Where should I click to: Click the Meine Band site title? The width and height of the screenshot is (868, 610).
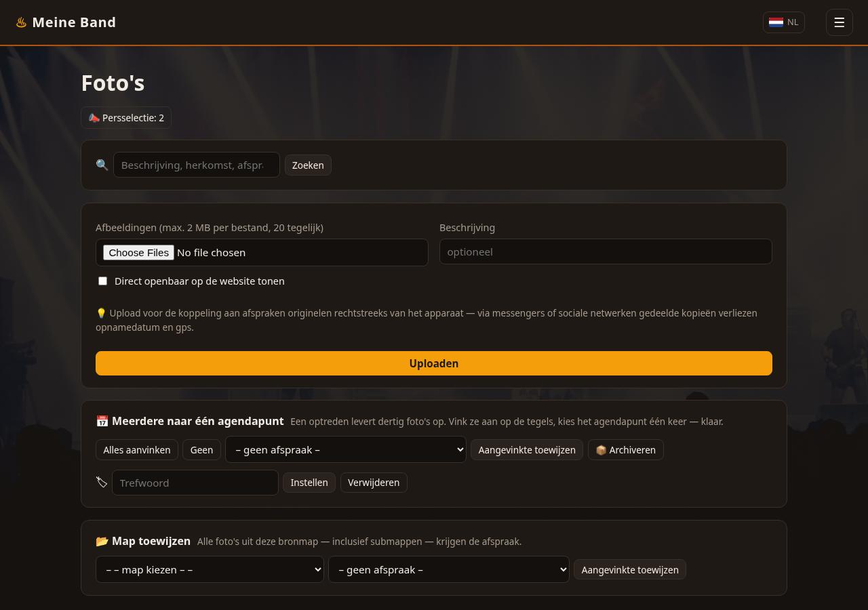(74, 22)
